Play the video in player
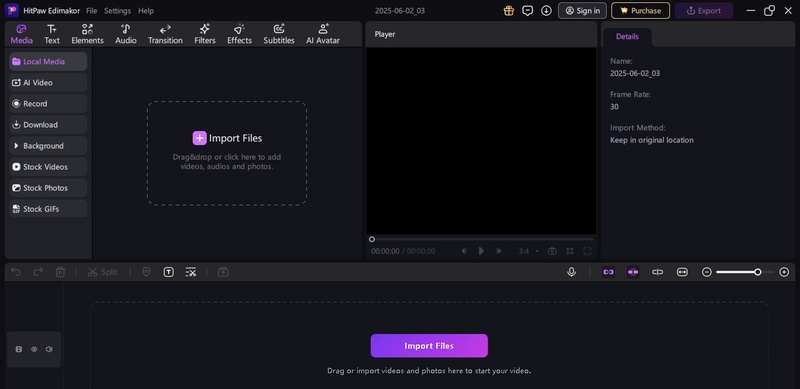 [481, 251]
